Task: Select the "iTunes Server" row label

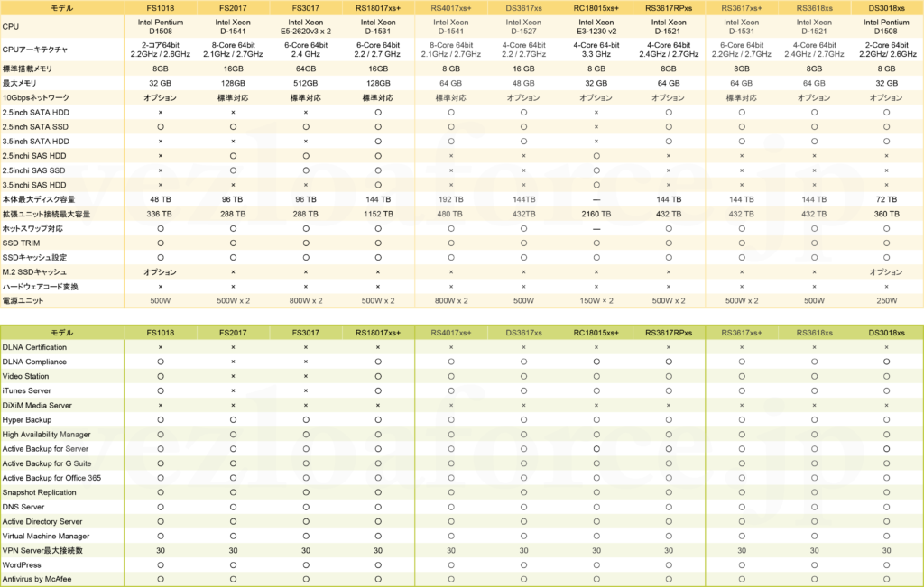Action: (x=26, y=391)
